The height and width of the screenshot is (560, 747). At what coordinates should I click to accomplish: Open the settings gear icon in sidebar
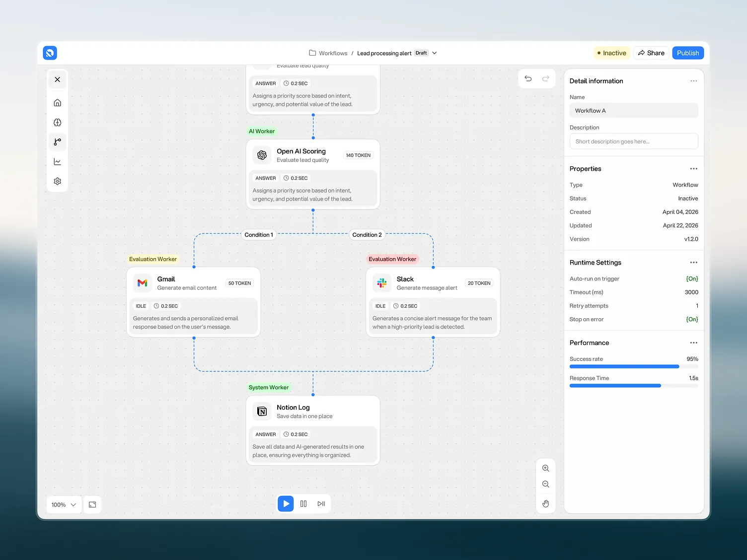[x=58, y=181]
